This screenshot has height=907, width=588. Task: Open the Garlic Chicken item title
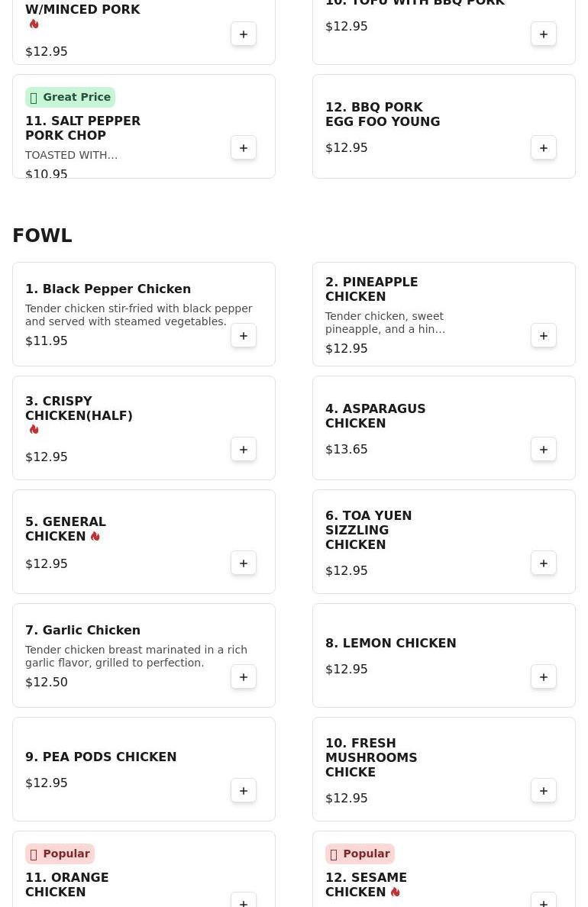click(82, 631)
